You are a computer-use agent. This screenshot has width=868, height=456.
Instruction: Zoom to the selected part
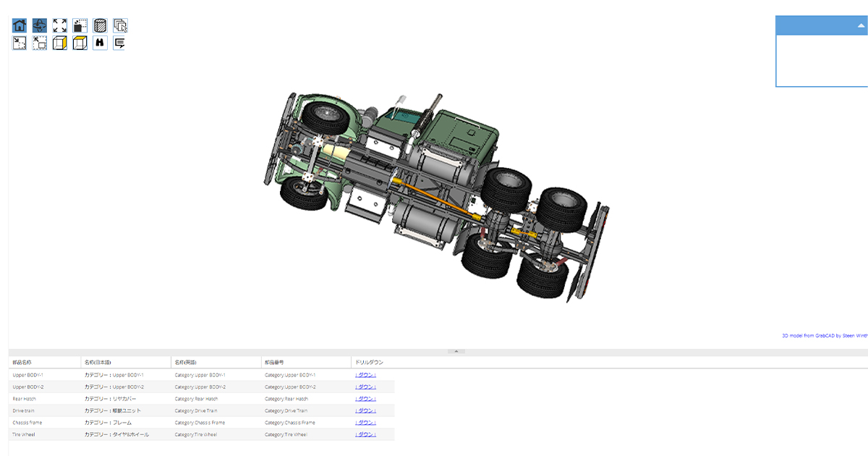[x=80, y=25]
